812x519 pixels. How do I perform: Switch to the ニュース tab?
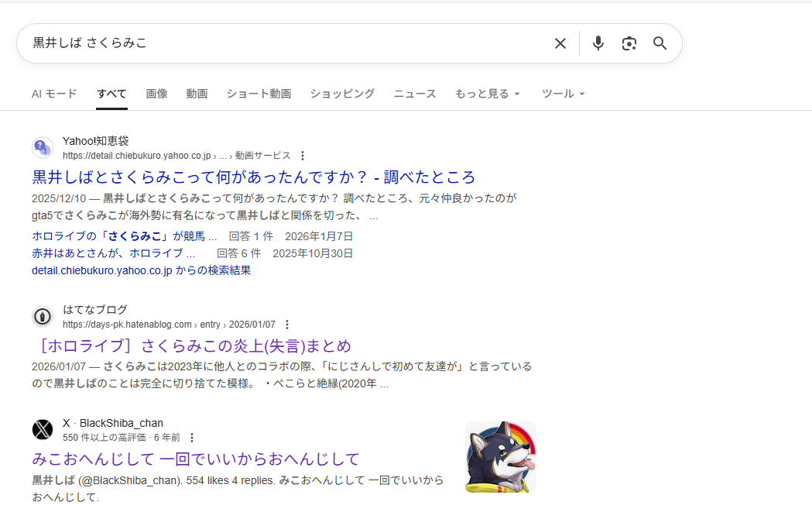414,94
